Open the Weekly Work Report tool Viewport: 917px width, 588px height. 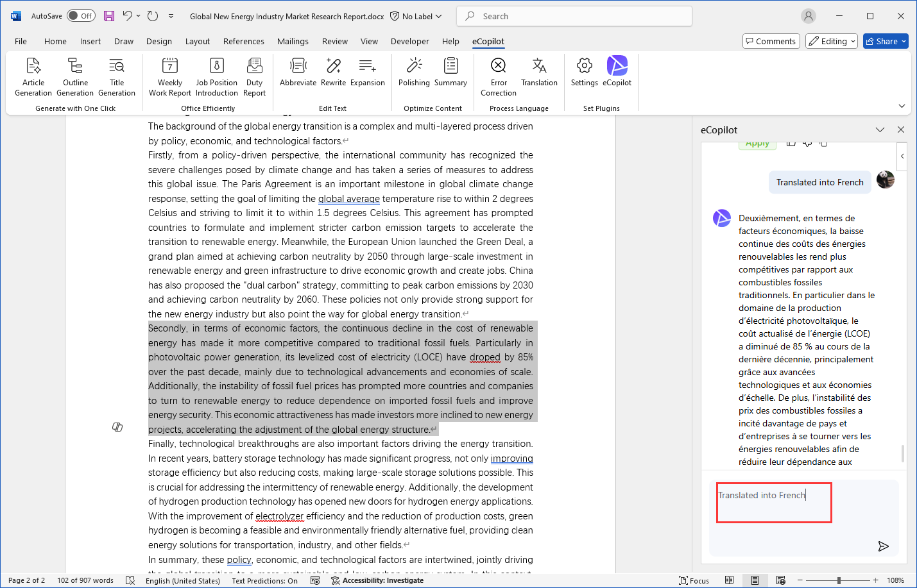(170, 66)
